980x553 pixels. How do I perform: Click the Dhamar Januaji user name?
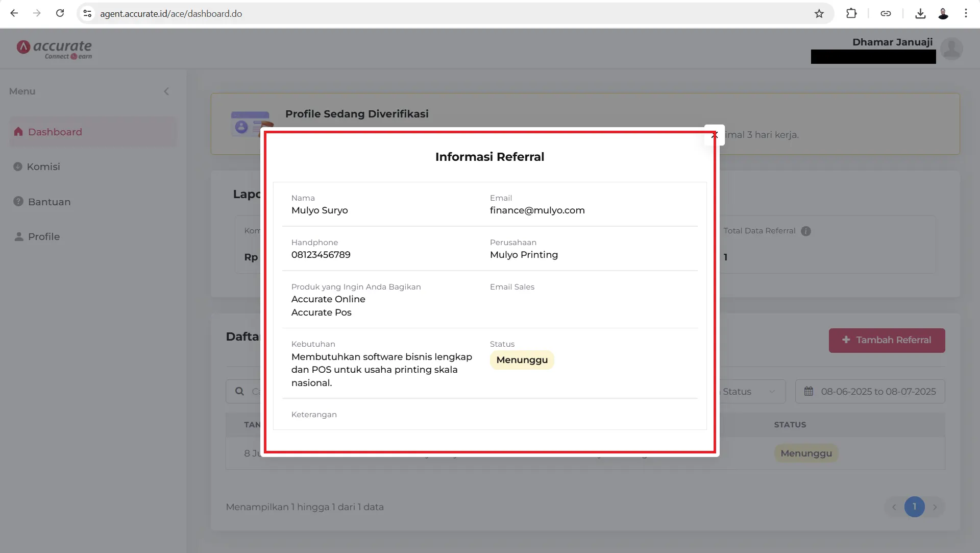click(x=892, y=42)
